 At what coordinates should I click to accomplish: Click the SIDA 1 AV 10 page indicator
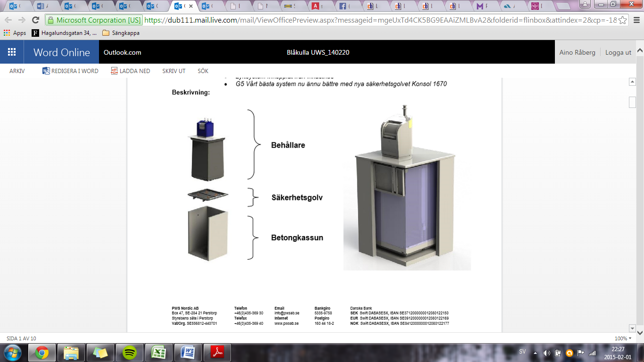coord(21,338)
